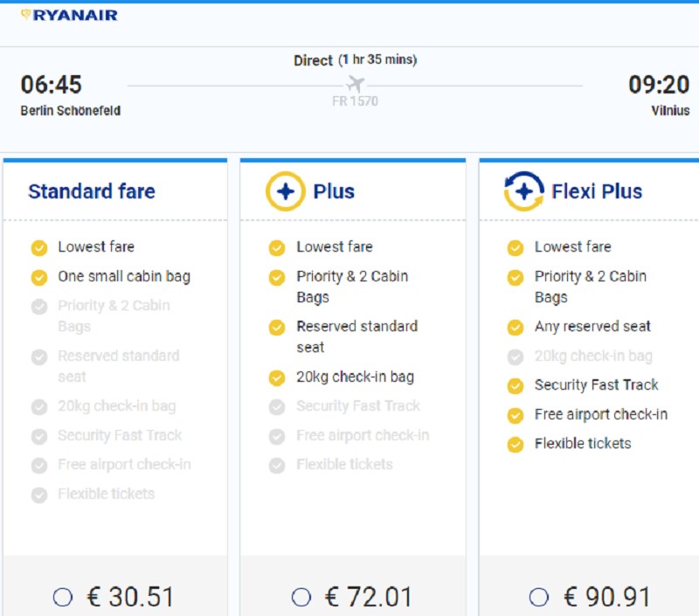Click the Berlin Schönefeld origin label
699x616 pixels.
click(x=71, y=111)
